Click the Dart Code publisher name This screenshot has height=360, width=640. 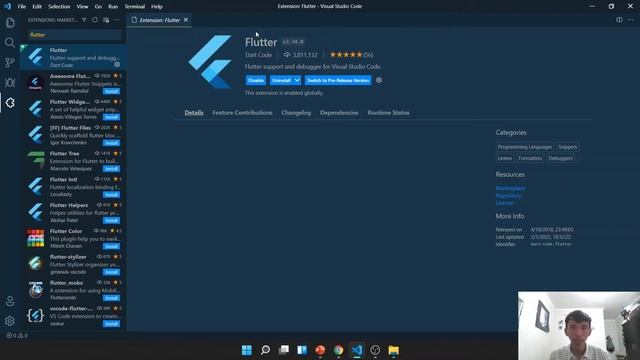point(258,55)
